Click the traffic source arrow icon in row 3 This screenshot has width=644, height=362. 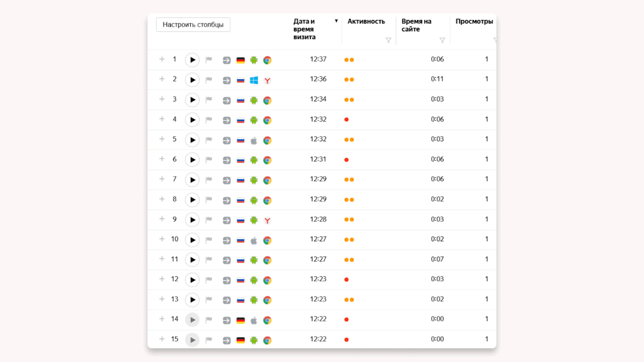[226, 101]
